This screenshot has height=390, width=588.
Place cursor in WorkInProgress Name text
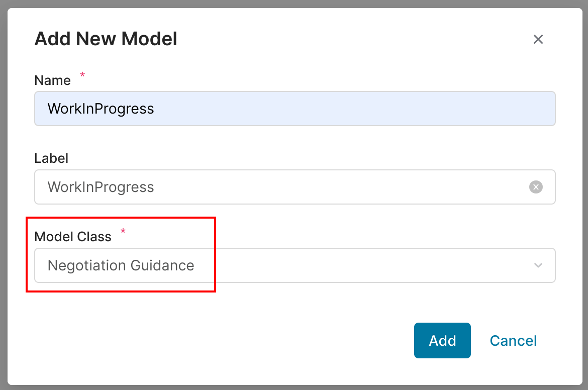tap(101, 109)
